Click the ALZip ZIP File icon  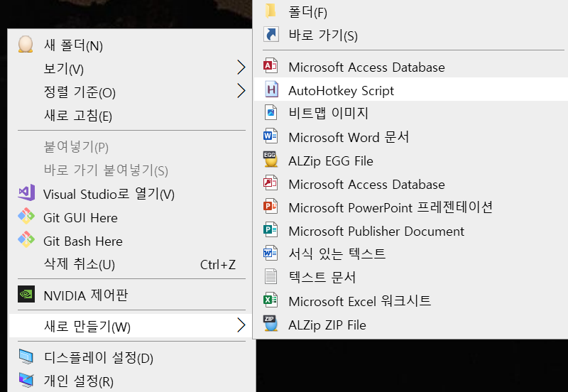[x=271, y=324]
